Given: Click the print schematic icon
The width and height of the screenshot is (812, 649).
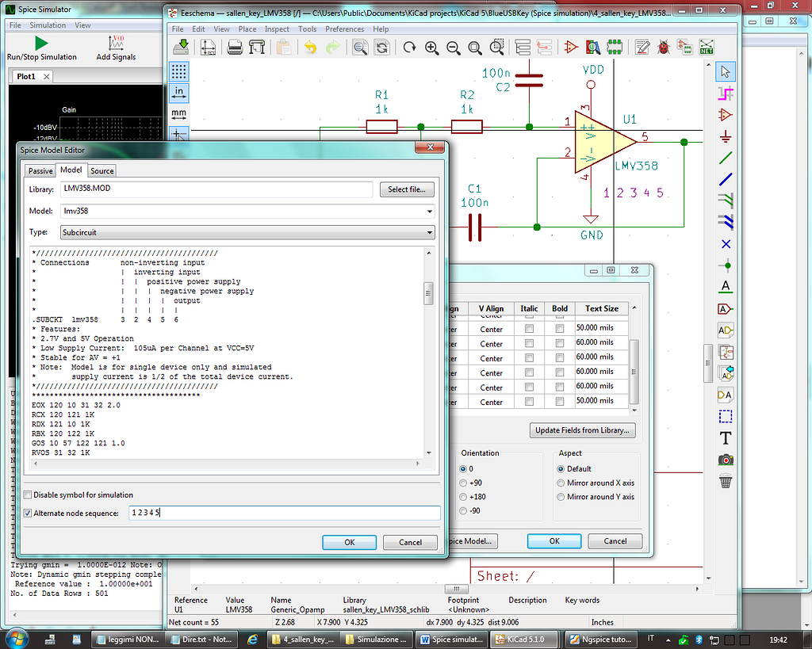Looking at the screenshot, I should pyautogui.click(x=236, y=48).
